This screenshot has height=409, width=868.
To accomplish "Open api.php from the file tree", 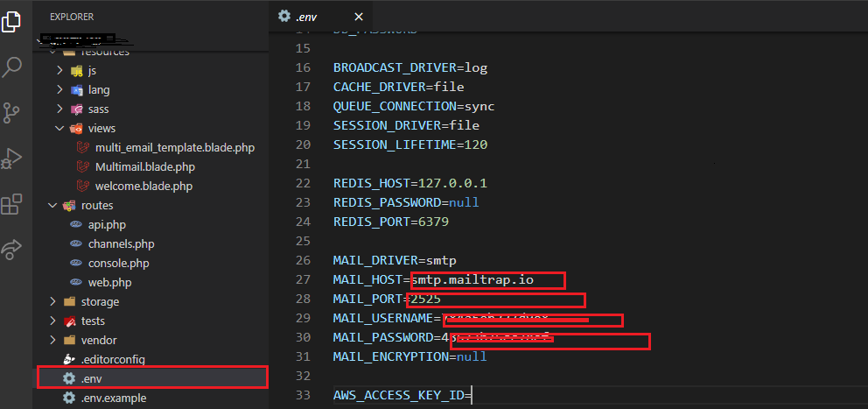I will [x=107, y=224].
